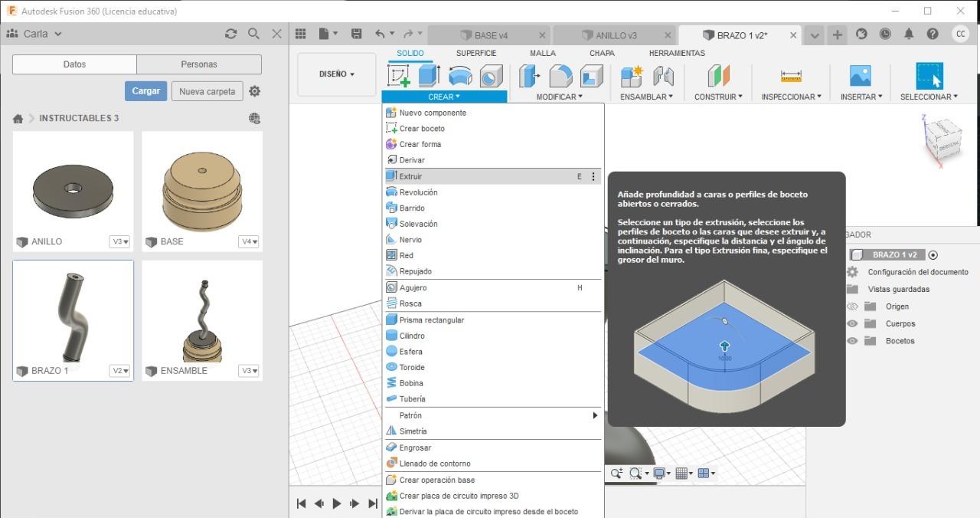980x518 pixels.
Task: Open the CC user account menu
Action: (x=960, y=34)
